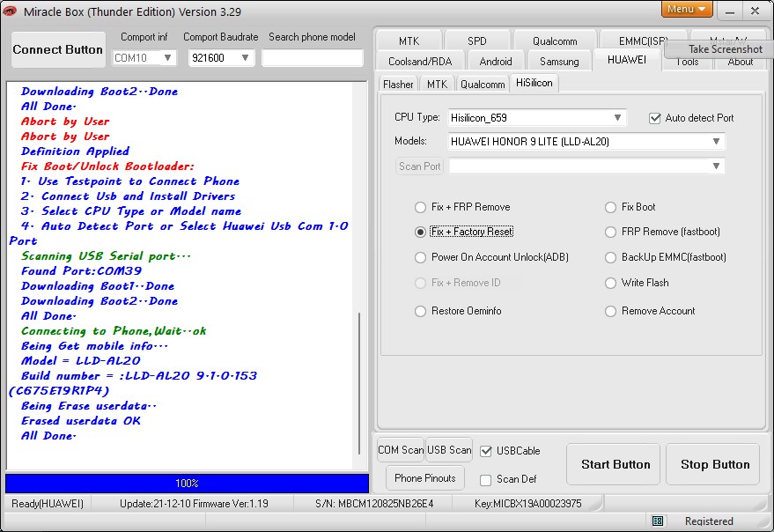This screenshot has height=532, width=774.
Task: Click the Update:21-12-10 Firmware Ver status
Action: (194, 504)
